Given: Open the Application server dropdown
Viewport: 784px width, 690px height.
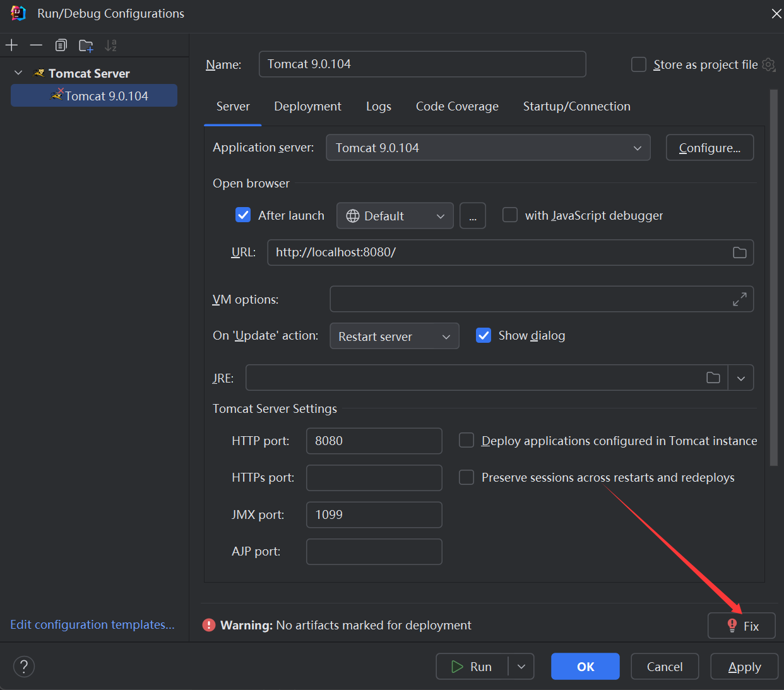Looking at the screenshot, I should 488,148.
